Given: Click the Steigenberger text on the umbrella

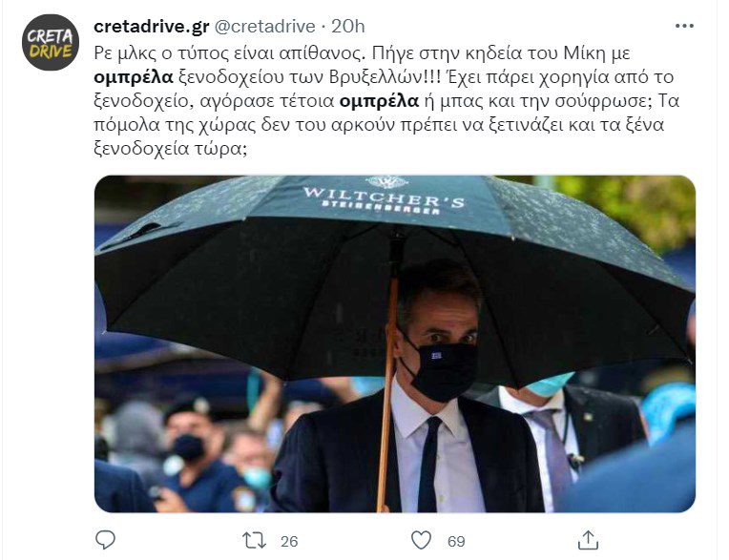Looking at the screenshot, I should (382, 208).
